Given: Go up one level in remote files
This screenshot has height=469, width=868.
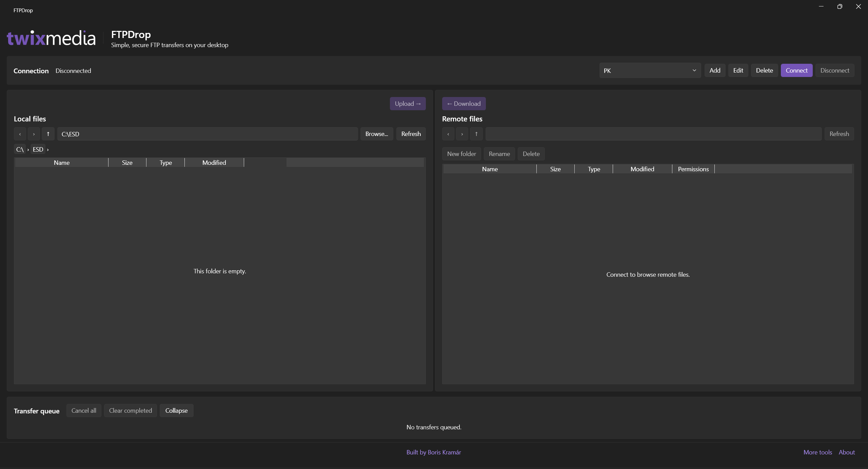Looking at the screenshot, I should [476, 134].
